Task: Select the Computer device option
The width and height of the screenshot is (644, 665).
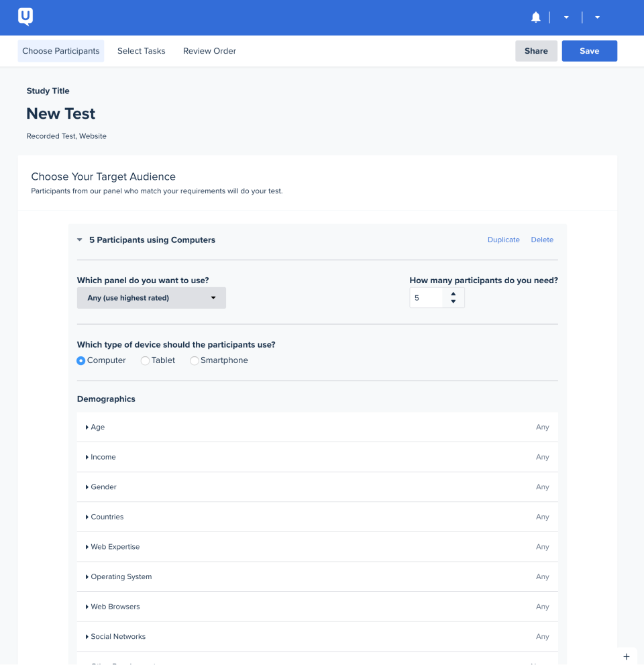Action: pyautogui.click(x=81, y=360)
